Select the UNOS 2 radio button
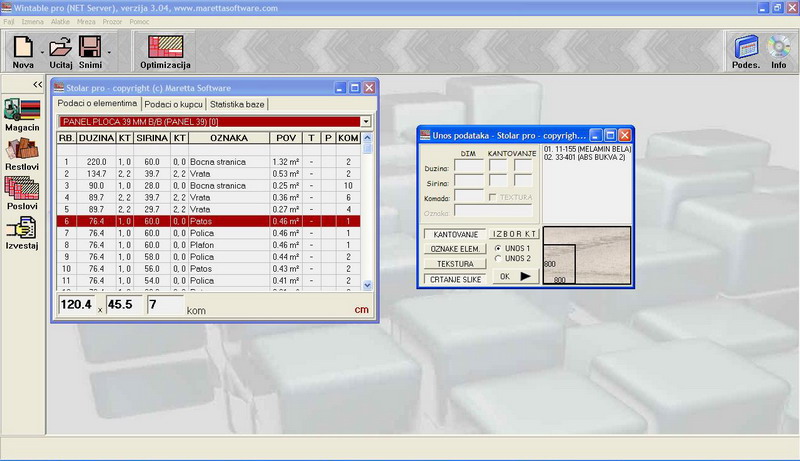The image size is (800, 461). click(499, 258)
